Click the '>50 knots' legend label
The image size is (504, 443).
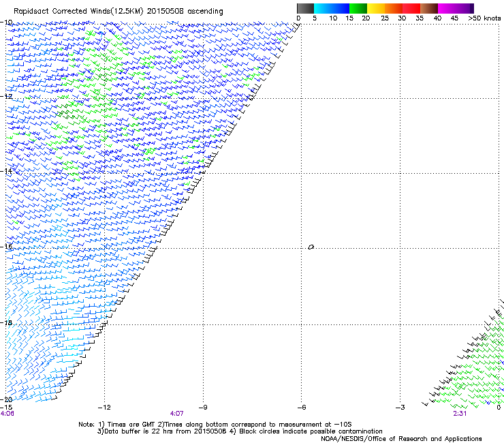click(484, 18)
